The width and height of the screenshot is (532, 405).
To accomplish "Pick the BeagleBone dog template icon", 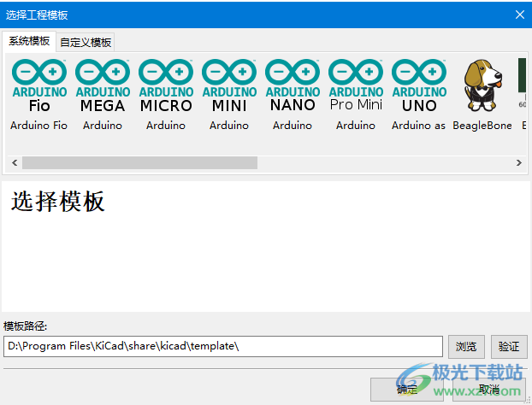I will 482,85.
